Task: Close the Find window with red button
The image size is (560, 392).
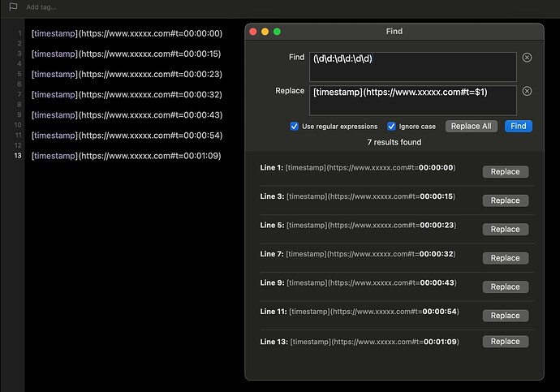Action: tap(253, 32)
